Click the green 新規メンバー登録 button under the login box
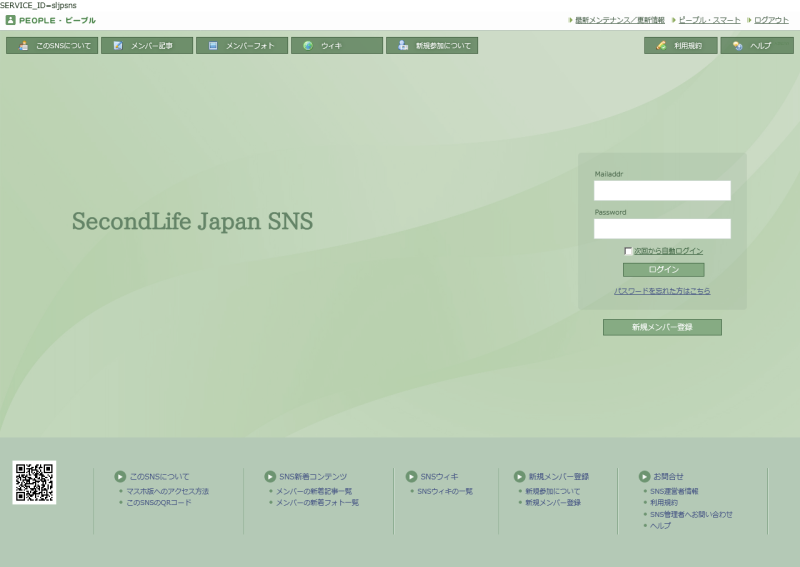The width and height of the screenshot is (800, 567). [x=662, y=327]
